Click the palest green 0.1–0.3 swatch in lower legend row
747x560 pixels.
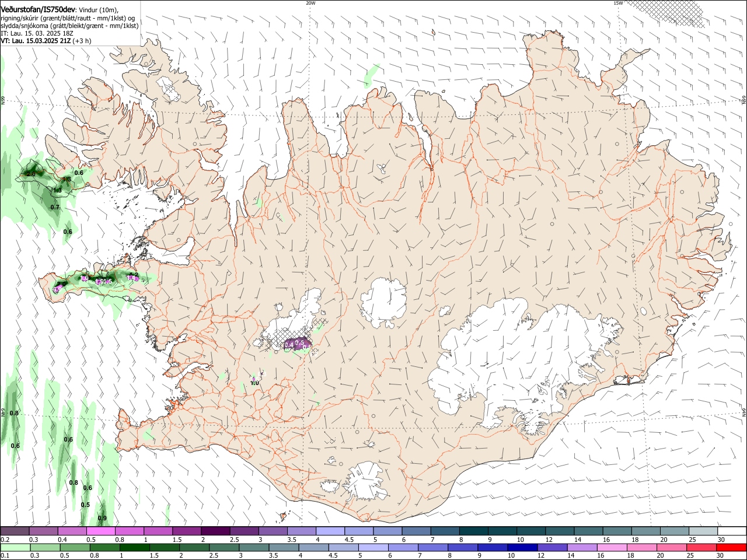pyautogui.click(x=16, y=547)
